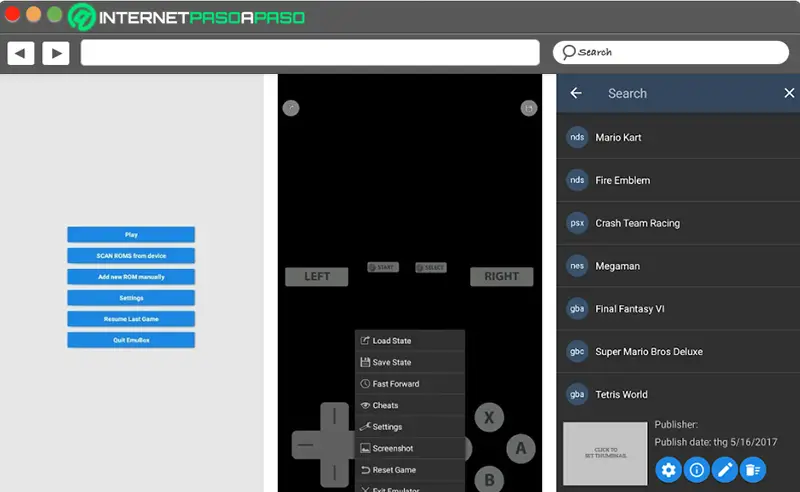Click SCAN ROMS from device button
800x492 pixels.
point(131,256)
